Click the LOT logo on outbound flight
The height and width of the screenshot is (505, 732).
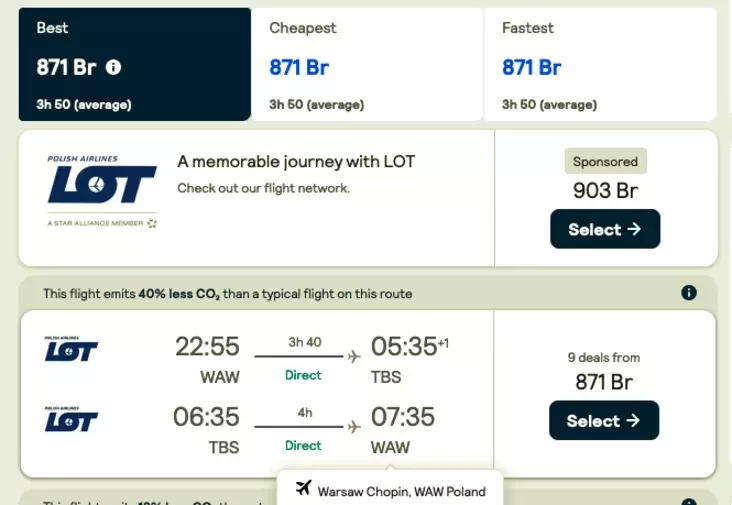click(71, 349)
